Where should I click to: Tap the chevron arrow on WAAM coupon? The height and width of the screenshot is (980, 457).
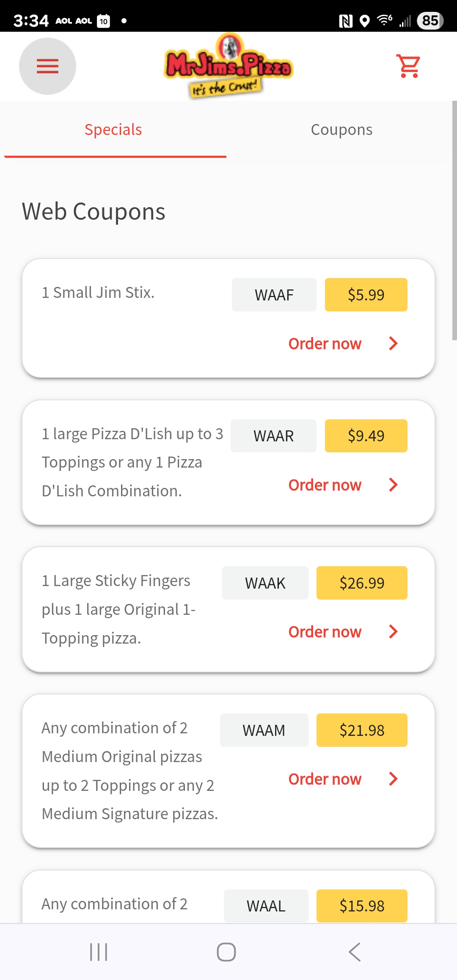393,779
